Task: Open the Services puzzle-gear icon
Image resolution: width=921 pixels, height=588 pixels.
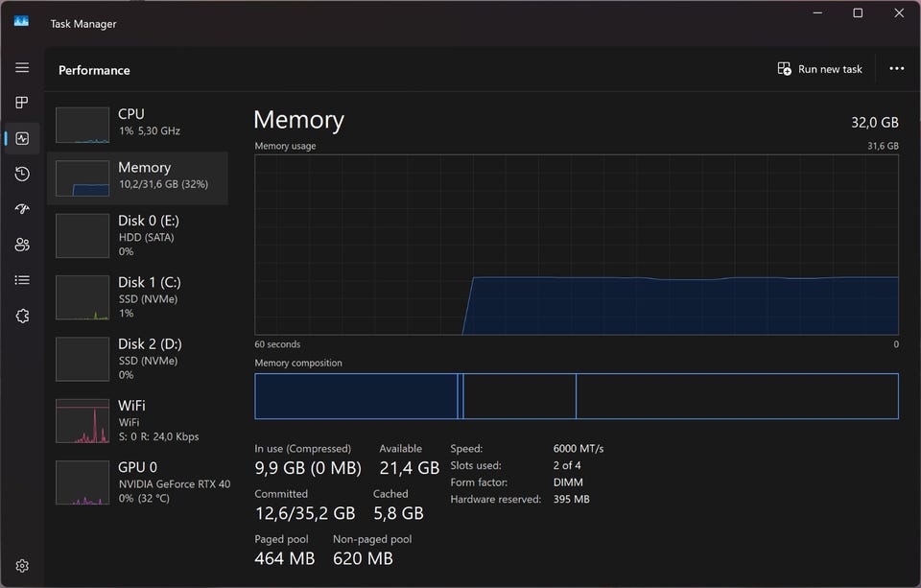Action: tap(22, 316)
